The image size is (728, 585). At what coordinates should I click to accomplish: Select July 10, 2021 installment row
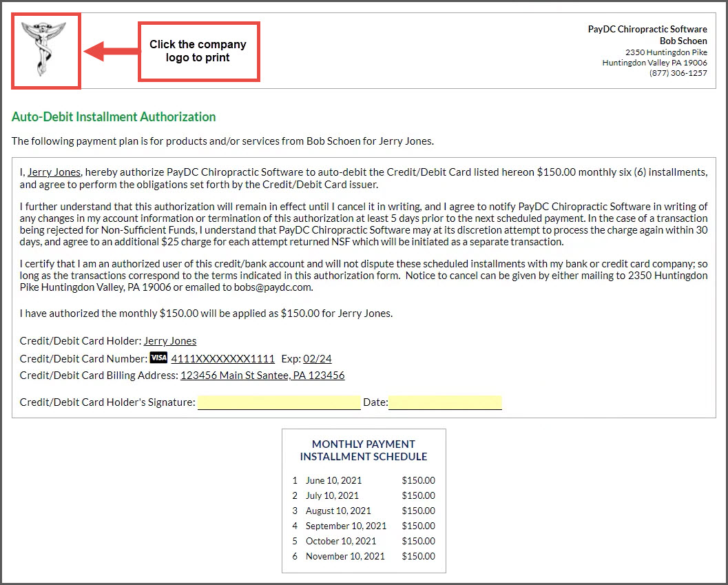364,495
